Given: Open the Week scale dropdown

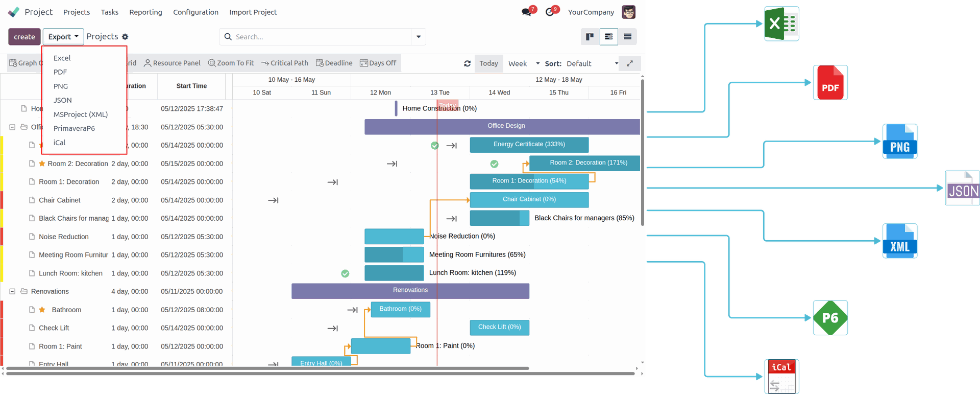Looking at the screenshot, I should tap(523, 63).
